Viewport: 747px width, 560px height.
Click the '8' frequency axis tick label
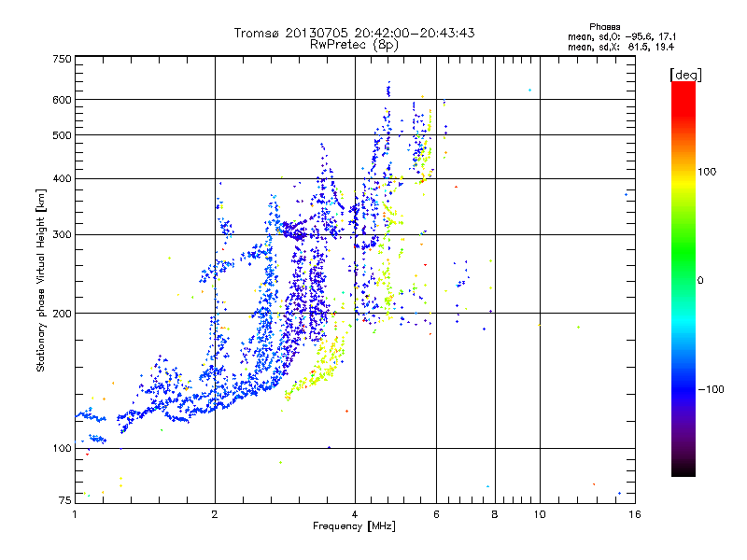(495, 514)
